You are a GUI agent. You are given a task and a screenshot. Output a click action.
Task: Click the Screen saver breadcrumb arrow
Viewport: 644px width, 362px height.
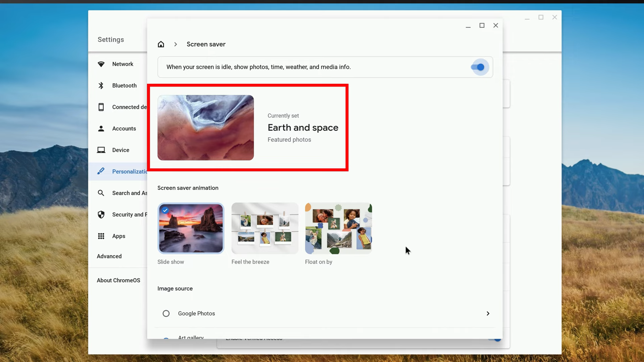175,44
